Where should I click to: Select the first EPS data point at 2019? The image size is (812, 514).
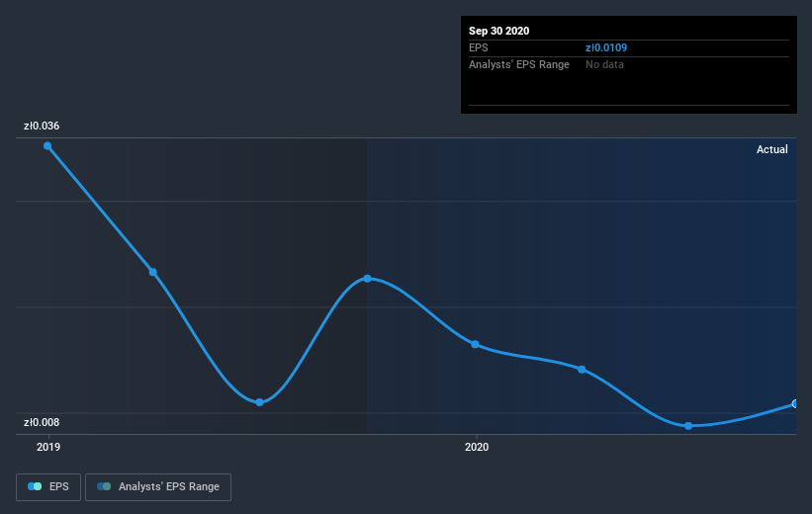(47, 146)
